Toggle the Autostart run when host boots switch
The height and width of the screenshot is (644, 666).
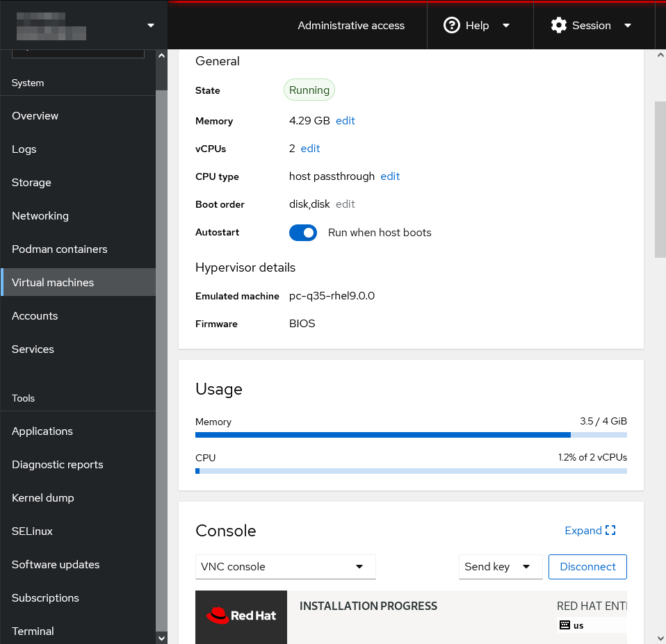coord(303,233)
